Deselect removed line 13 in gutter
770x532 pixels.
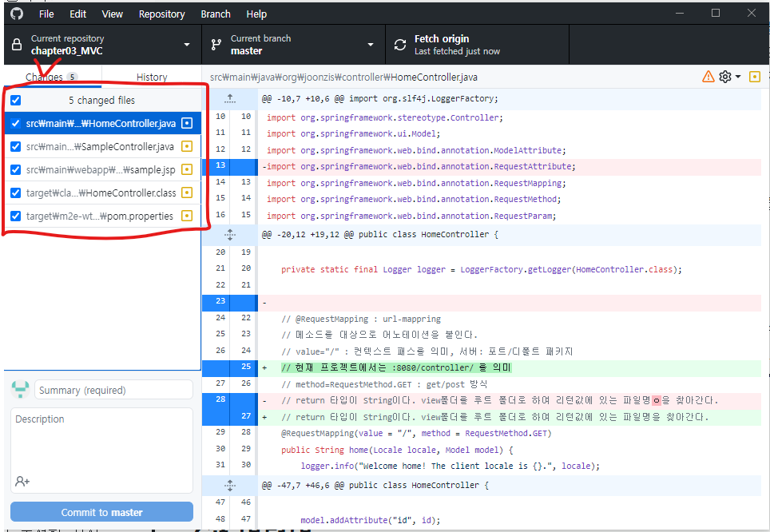tap(230, 167)
